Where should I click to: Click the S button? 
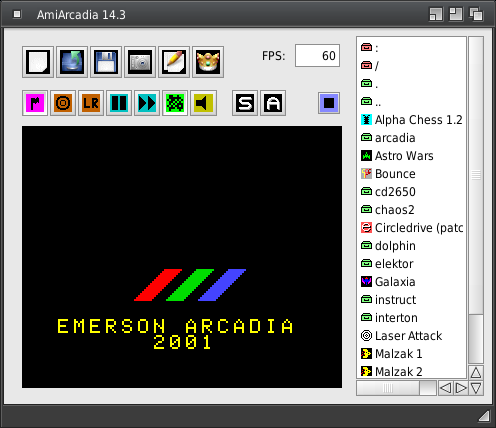(x=245, y=103)
